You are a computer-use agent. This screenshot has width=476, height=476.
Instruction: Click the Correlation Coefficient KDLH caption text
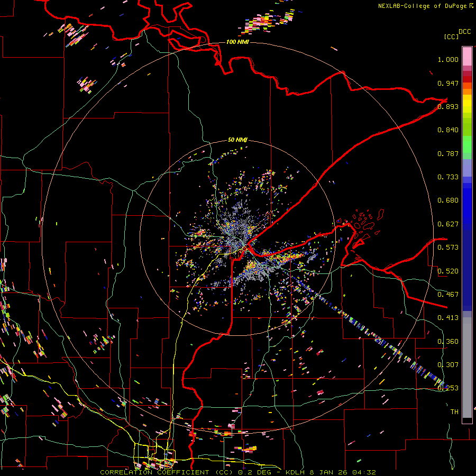click(238, 472)
